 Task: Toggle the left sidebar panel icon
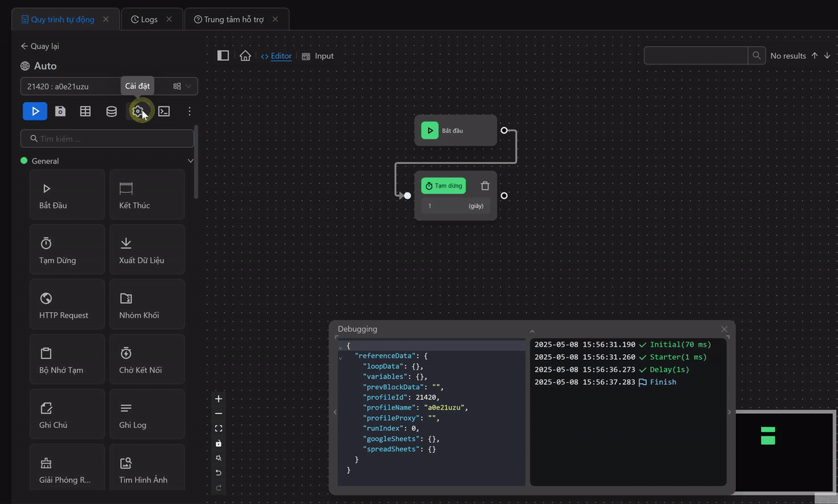(223, 55)
